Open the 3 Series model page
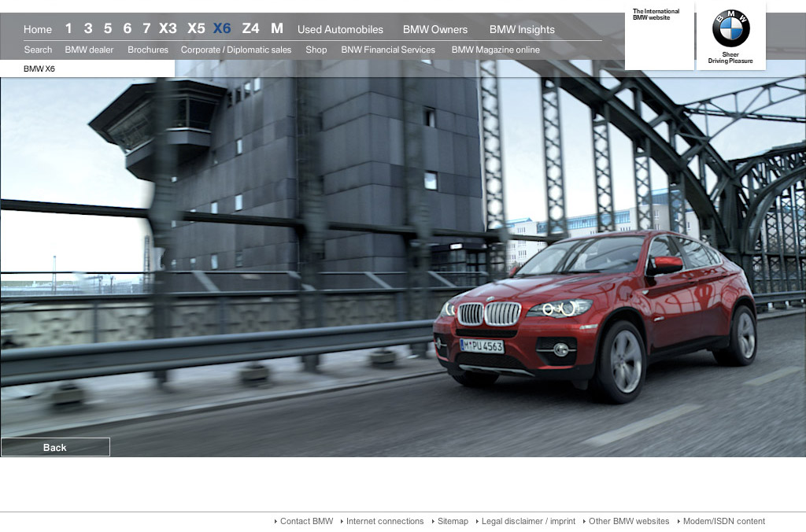 click(88, 28)
